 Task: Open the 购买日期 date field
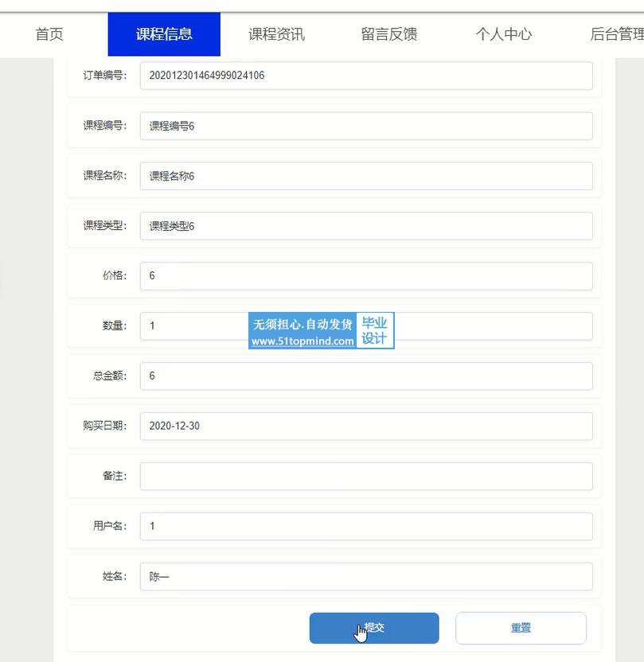(366, 426)
